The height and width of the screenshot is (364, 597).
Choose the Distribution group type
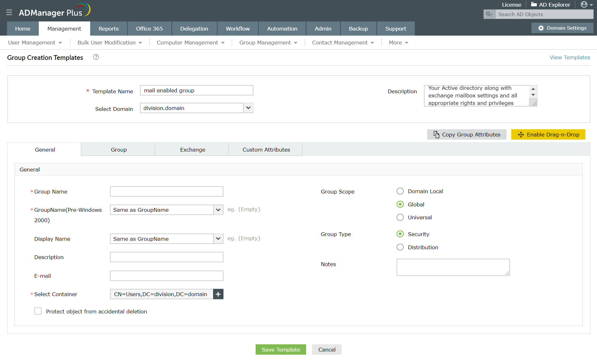coord(400,247)
